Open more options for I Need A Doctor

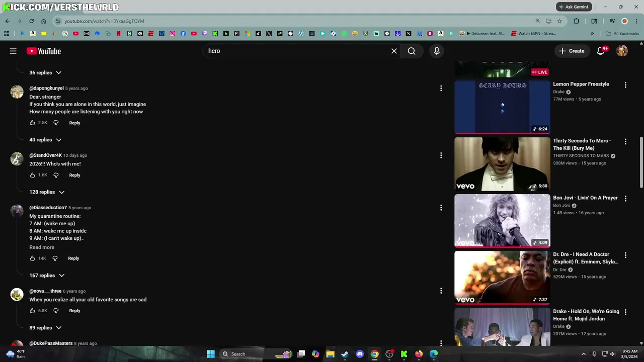[x=625, y=255]
